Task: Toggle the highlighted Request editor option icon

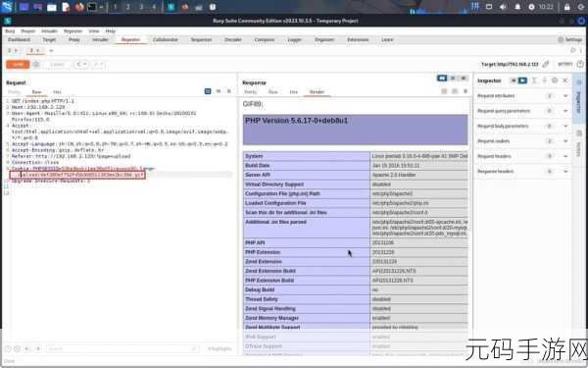Action: [208, 91]
